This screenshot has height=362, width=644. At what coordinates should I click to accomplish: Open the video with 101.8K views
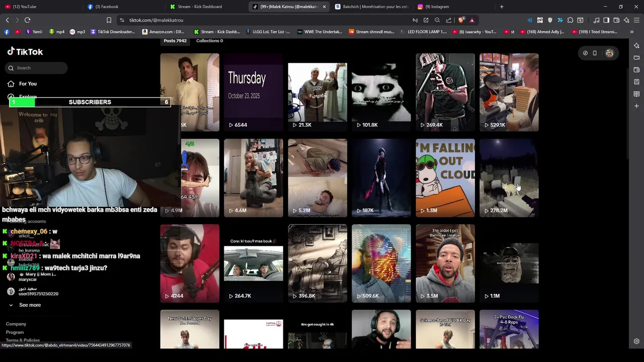click(x=381, y=93)
